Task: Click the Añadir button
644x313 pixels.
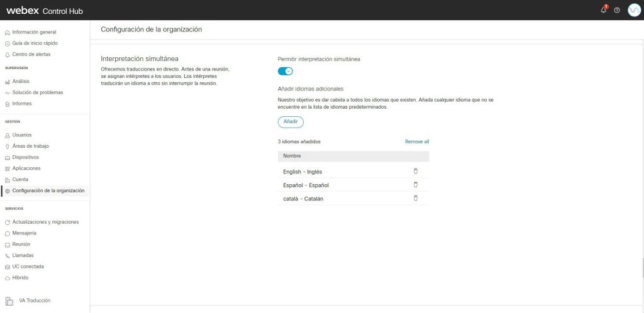Action: coord(291,122)
